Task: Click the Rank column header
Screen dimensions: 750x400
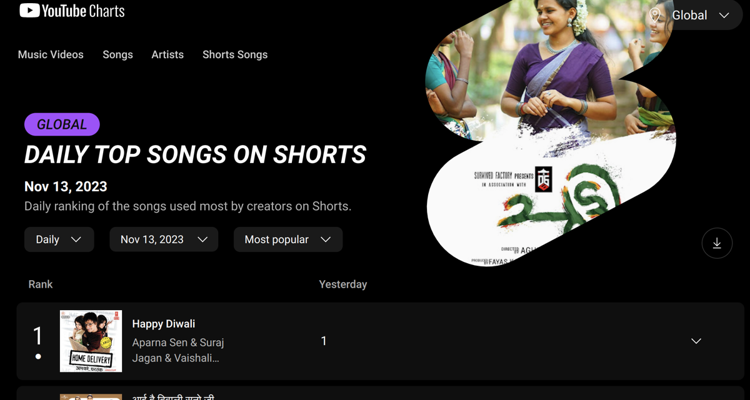Action: coord(41,284)
